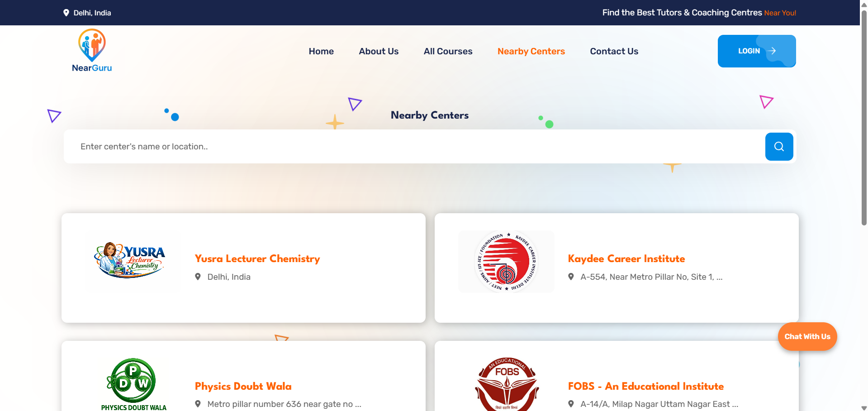868x411 pixels.
Task: Go to the Home menu item
Action: pyautogui.click(x=321, y=51)
